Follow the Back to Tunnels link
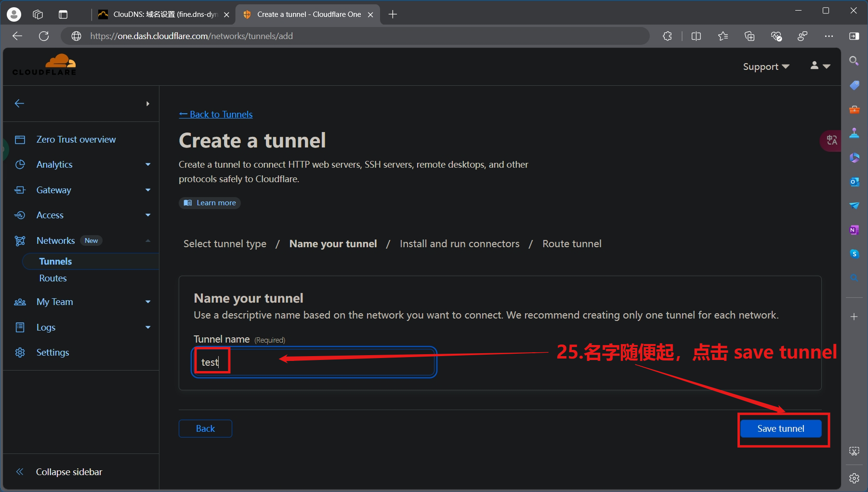 (216, 114)
